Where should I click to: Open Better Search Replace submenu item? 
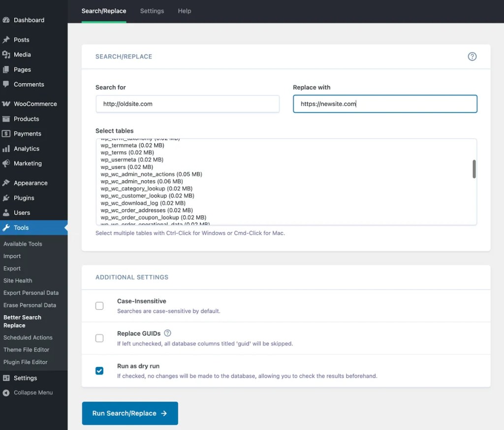(x=22, y=321)
